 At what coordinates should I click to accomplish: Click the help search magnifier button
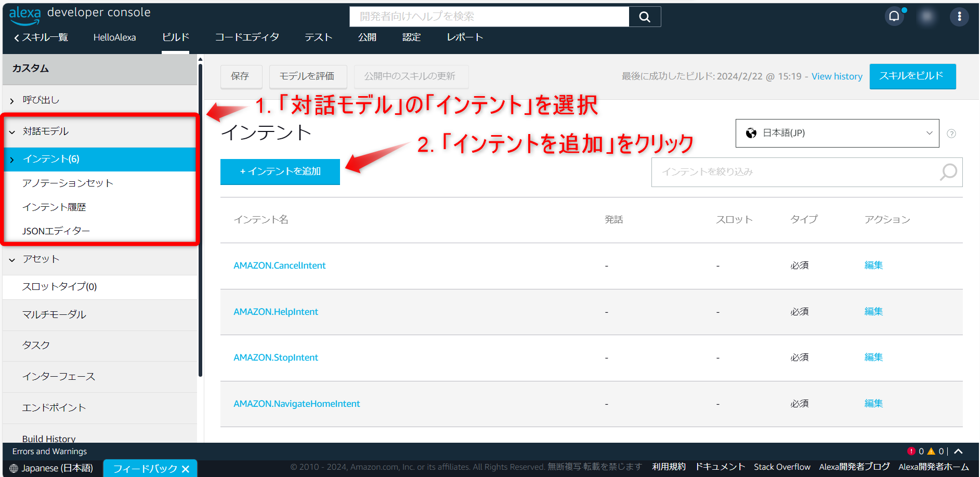644,16
